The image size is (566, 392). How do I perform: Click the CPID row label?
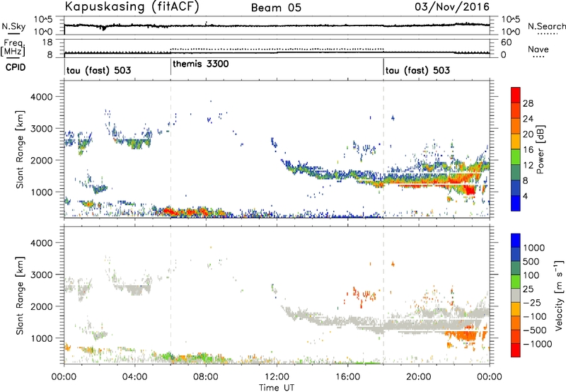click(x=16, y=67)
